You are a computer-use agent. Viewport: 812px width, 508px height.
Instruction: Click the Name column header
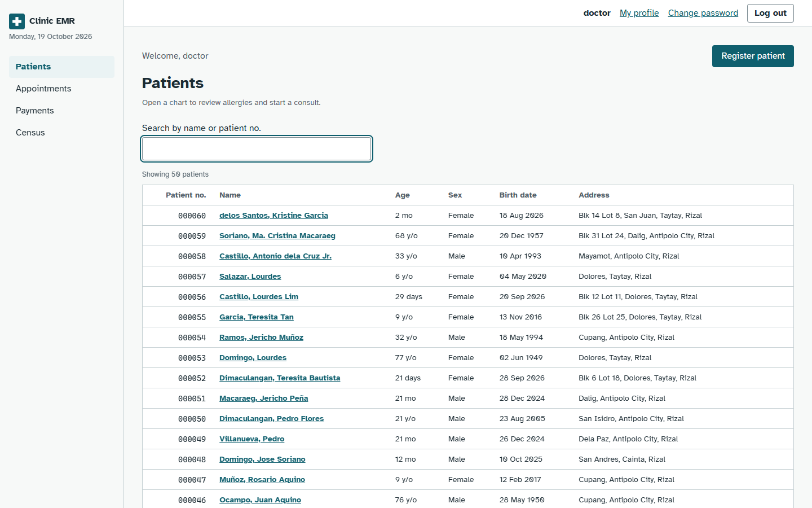pos(230,195)
